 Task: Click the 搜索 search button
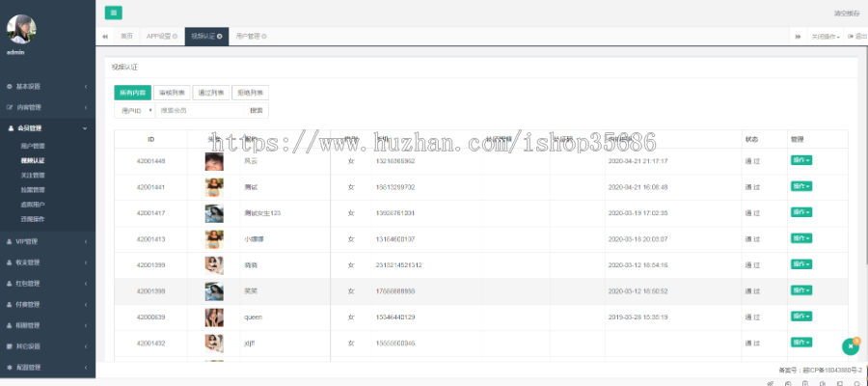257,111
